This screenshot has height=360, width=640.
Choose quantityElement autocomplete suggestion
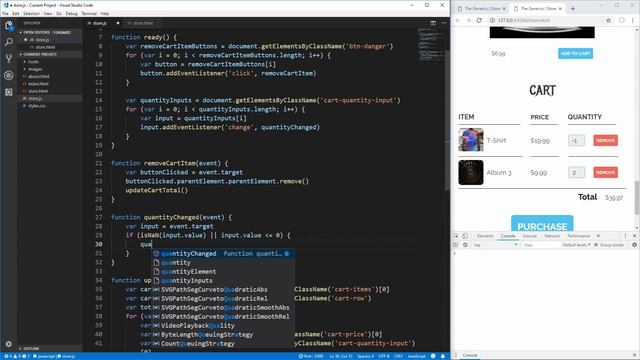[223, 271]
